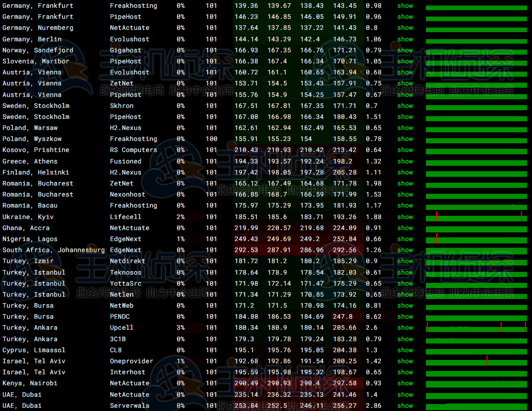Select the 'RS Computers' provider text
Screen dimensions: 532x411
pyautogui.click(x=133, y=150)
